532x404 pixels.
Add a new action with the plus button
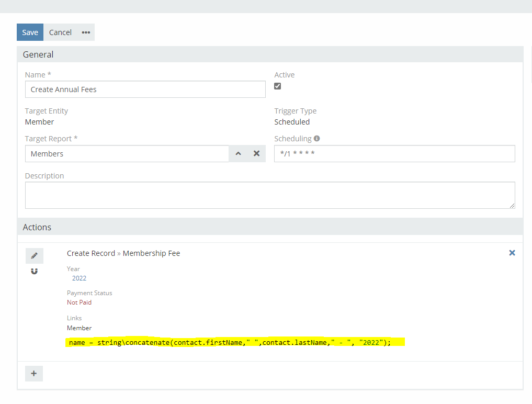[34, 374]
